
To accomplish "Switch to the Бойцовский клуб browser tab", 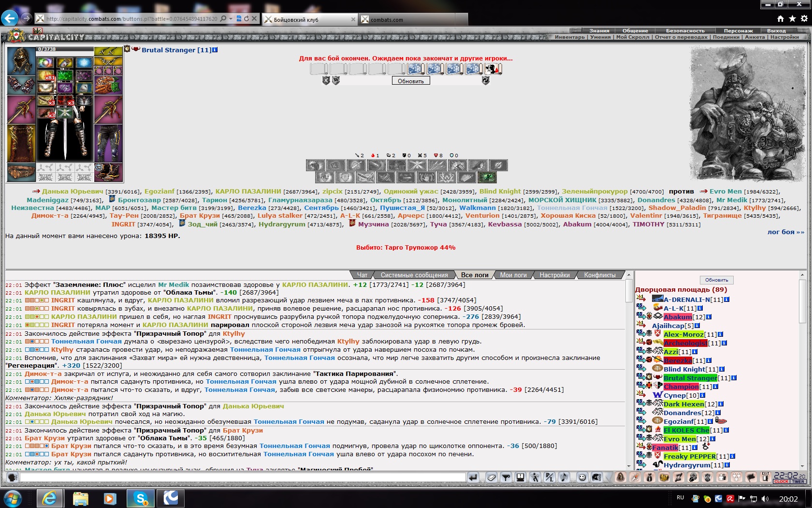I will [310, 19].
